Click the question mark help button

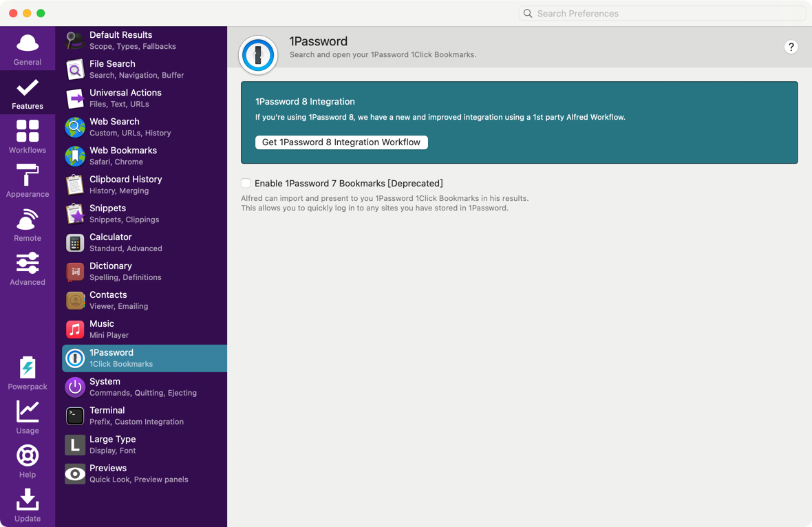tap(791, 47)
